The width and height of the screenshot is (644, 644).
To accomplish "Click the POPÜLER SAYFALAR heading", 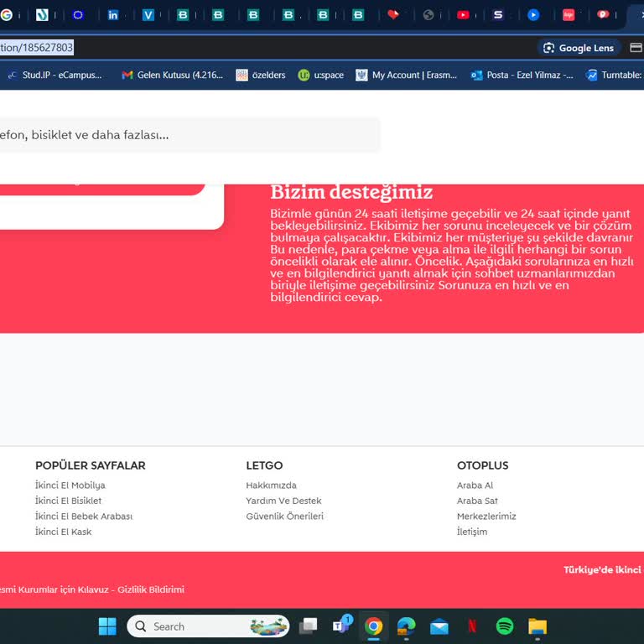I will point(91,465).
